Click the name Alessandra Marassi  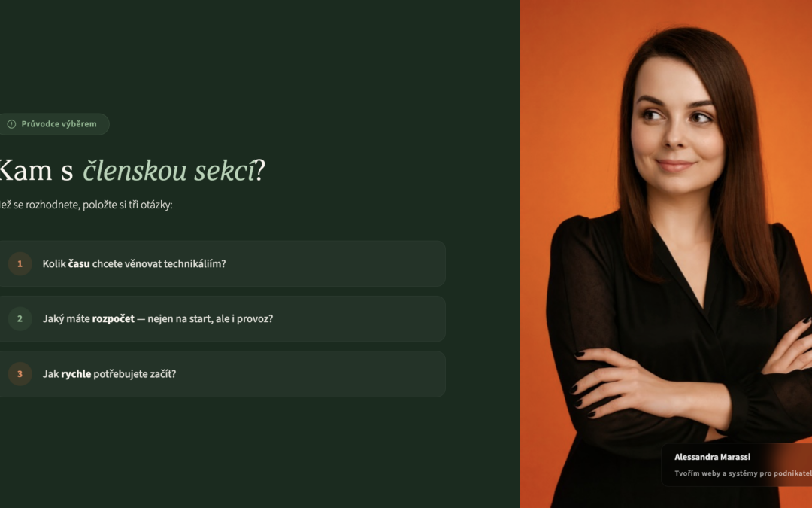pyautogui.click(x=712, y=457)
